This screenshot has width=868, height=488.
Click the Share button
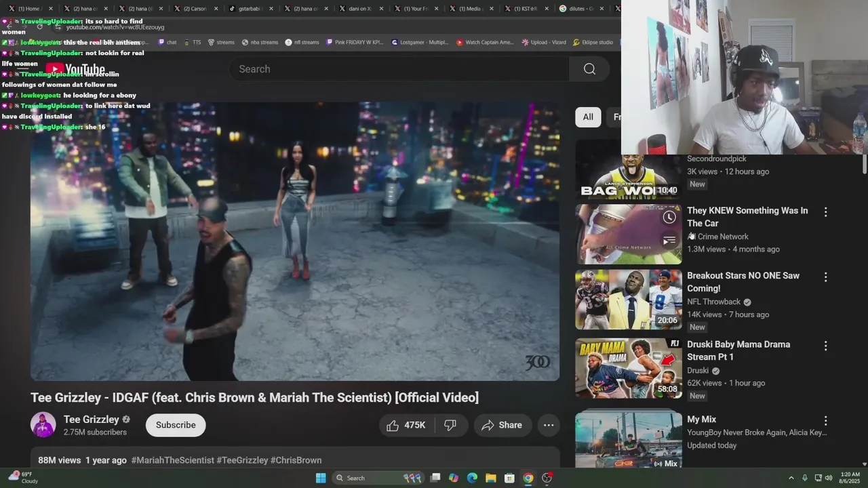point(502,425)
